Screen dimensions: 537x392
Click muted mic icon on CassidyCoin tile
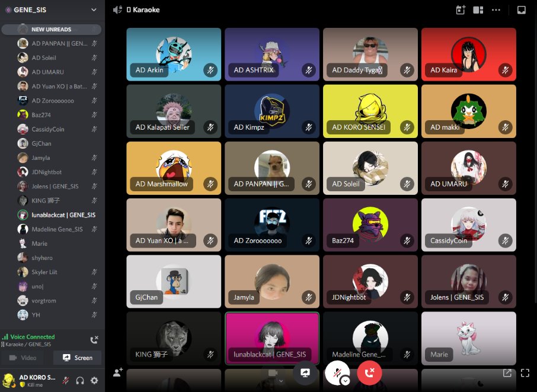coord(505,241)
